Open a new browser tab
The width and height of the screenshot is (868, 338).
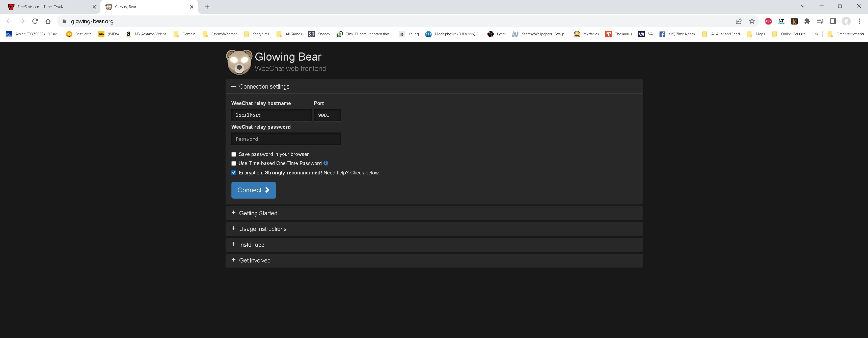point(207,7)
